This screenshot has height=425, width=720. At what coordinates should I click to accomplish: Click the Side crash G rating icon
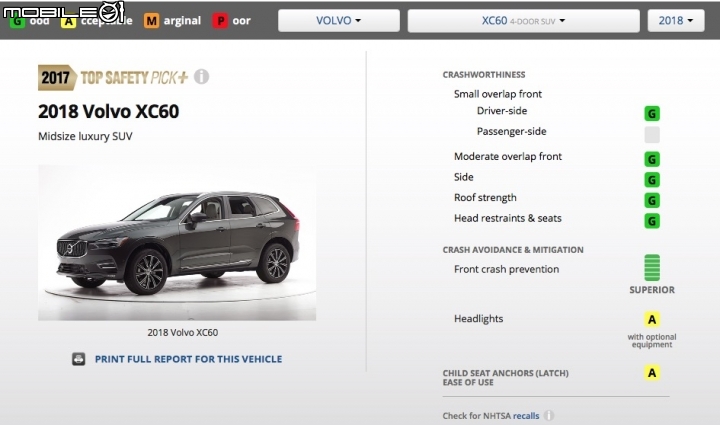tap(652, 180)
